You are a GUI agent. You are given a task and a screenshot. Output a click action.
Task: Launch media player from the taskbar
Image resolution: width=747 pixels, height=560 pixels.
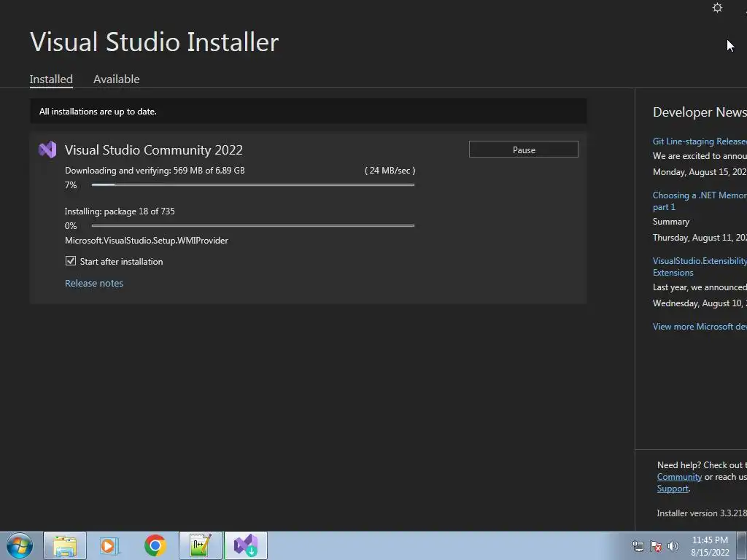[x=109, y=545]
